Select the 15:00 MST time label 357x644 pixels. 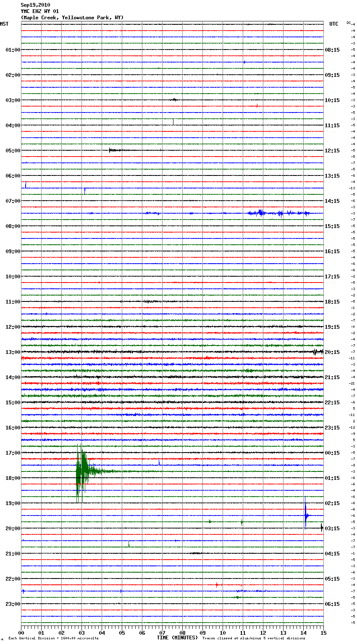(13, 403)
